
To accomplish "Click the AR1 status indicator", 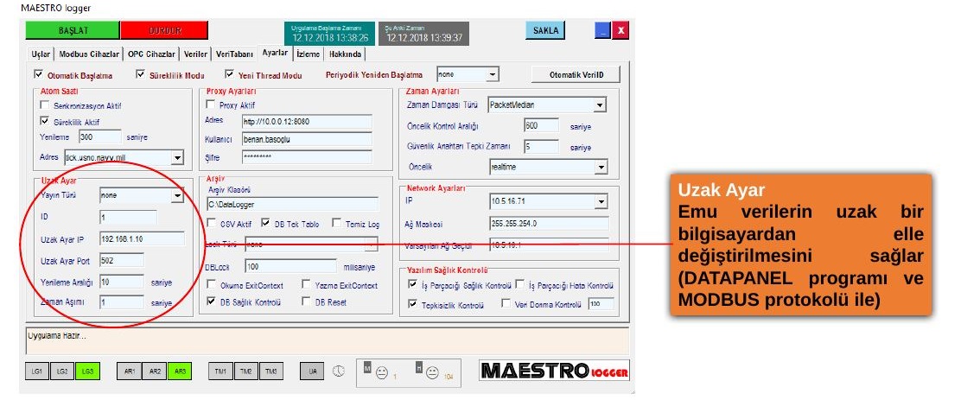I will pos(130,371).
